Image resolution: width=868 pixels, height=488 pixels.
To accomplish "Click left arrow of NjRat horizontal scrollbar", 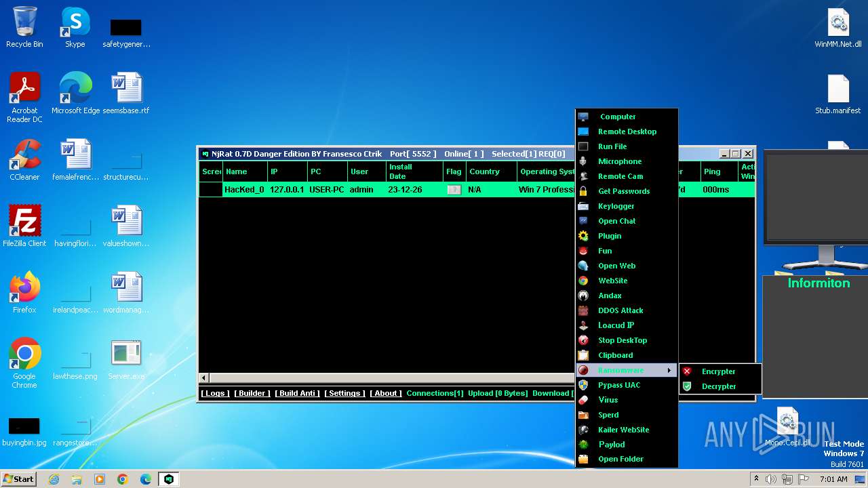I will 203,378.
